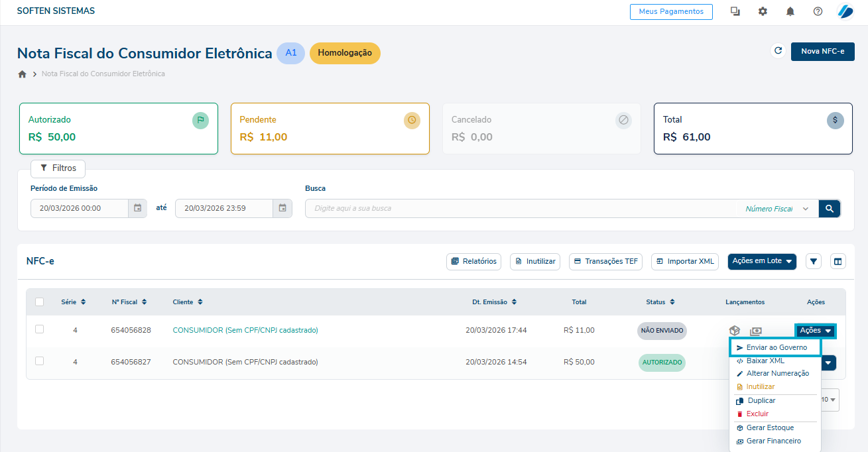Select the checkbox for invoice 654056828
868x452 pixels.
click(39, 329)
